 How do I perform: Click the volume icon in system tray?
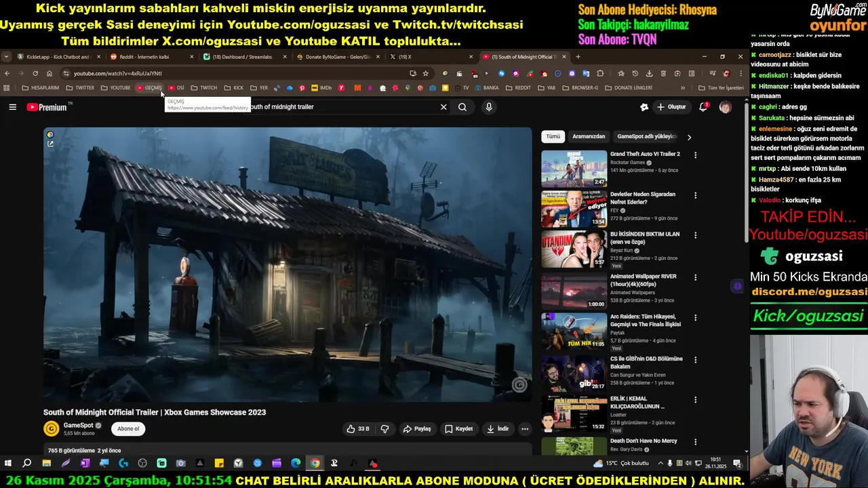point(688,464)
